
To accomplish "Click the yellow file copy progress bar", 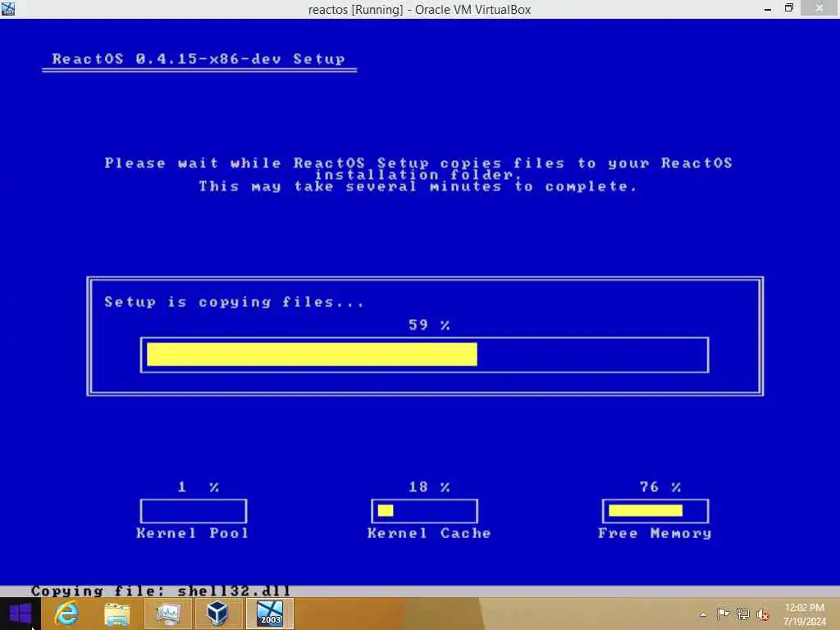I will (x=424, y=354).
